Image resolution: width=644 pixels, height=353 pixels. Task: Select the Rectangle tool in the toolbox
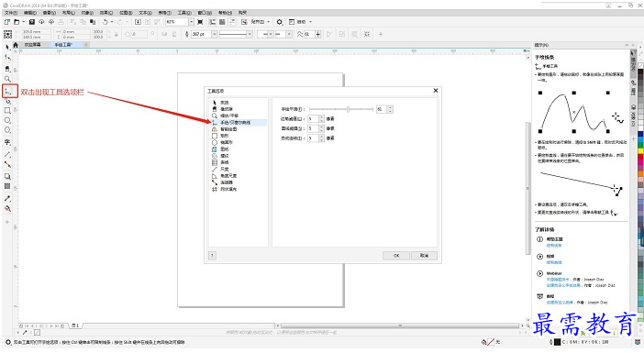(7, 110)
